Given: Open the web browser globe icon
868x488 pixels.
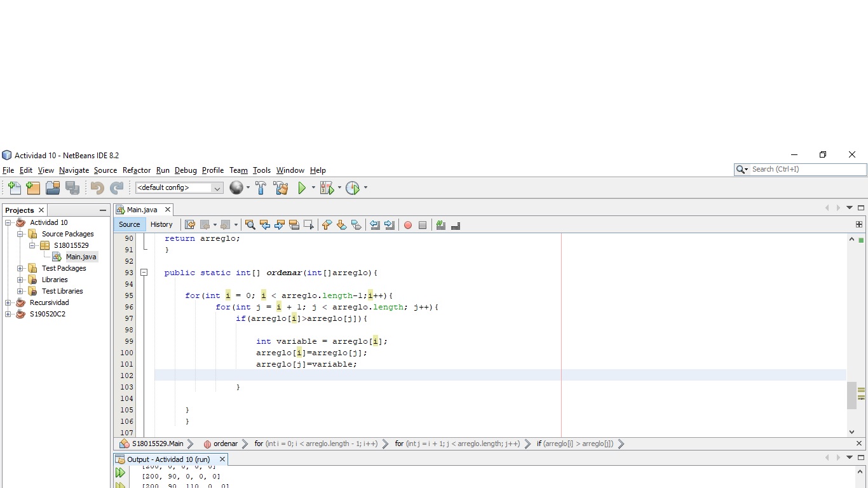Looking at the screenshot, I should pos(236,188).
